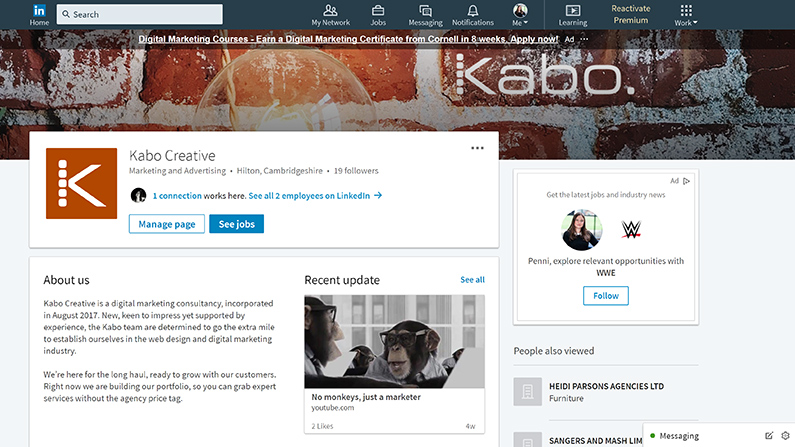Image resolution: width=795 pixels, height=447 pixels.
Task: Click youtube.com source text
Action: tap(333, 407)
